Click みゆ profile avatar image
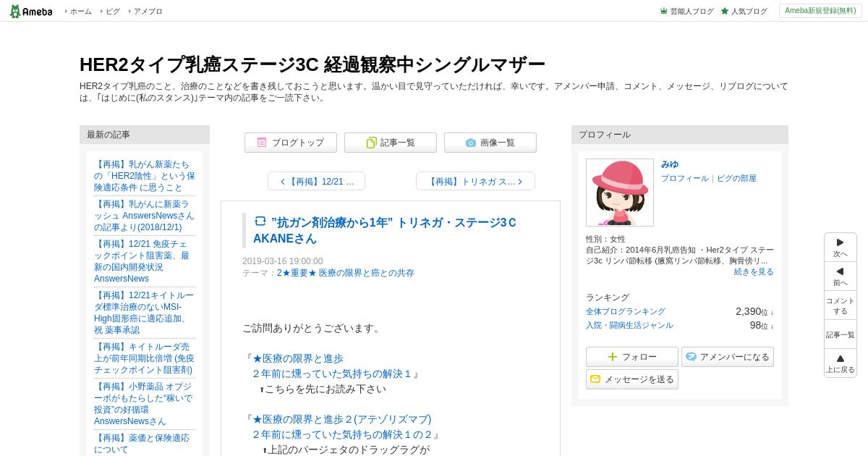 [620, 193]
